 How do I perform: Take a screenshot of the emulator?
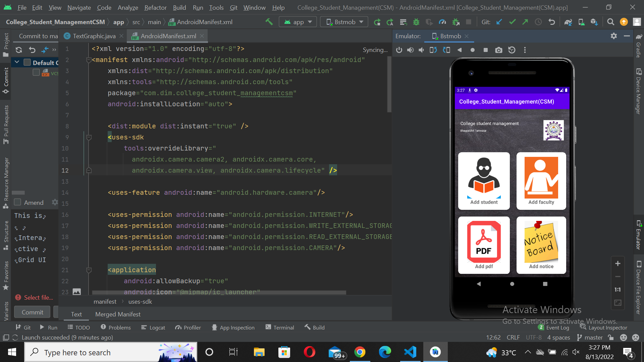[x=498, y=50]
